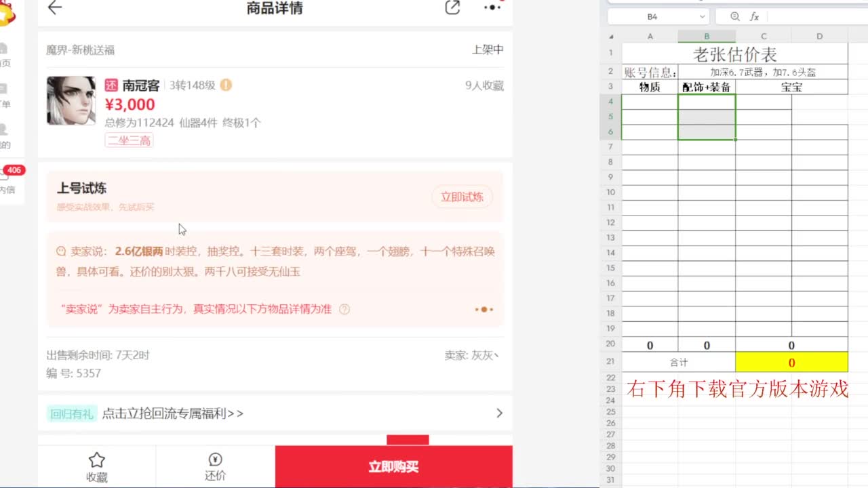Click the 上号试炼 heading
Image resolution: width=868 pixels, height=488 pixels.
tap(81, 188)
